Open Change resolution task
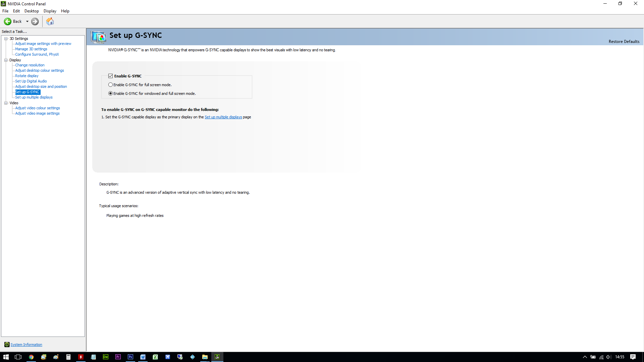 (30, 65)
